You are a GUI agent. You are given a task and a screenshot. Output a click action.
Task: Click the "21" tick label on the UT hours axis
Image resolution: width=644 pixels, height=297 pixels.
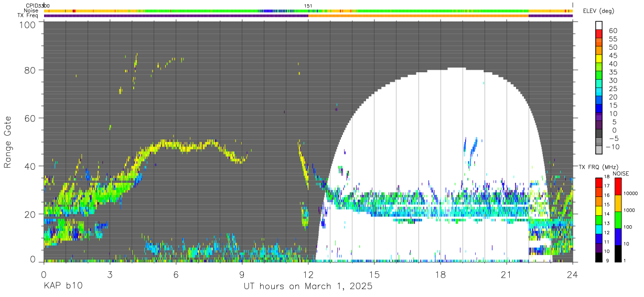pos(506,274)
